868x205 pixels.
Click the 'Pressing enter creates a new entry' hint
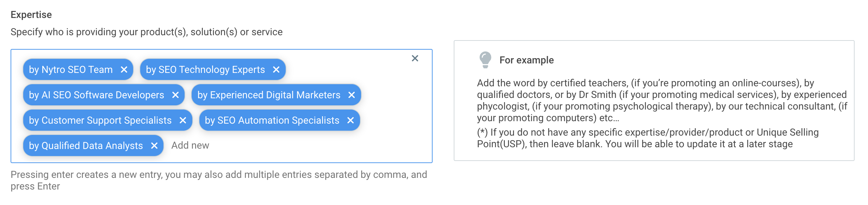(x=219, y=180)
